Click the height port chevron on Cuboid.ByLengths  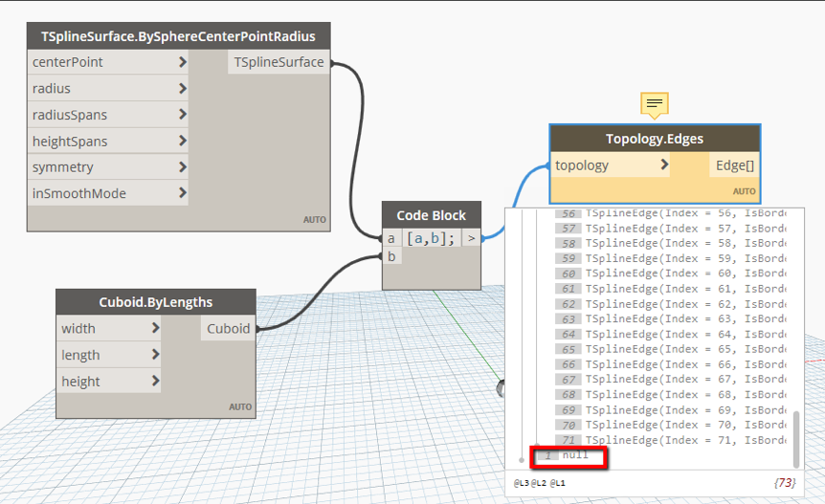pyautogui.click(x=155, y=381)
